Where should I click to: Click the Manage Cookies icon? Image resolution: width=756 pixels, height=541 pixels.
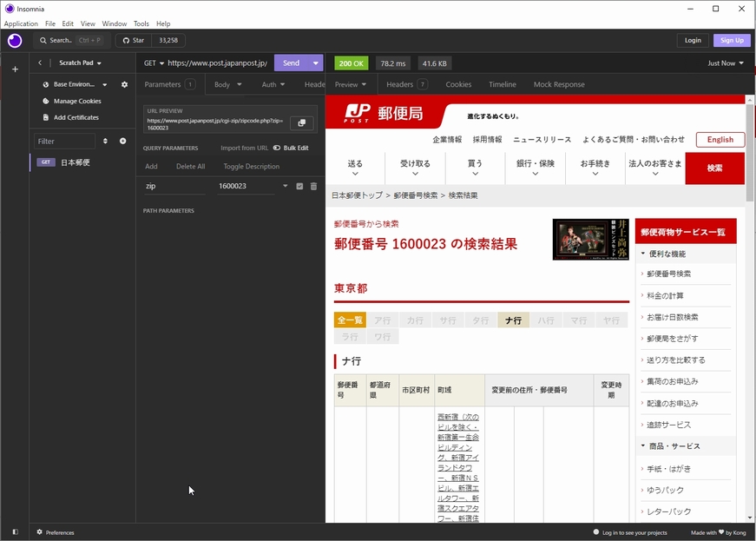[46, 101]
